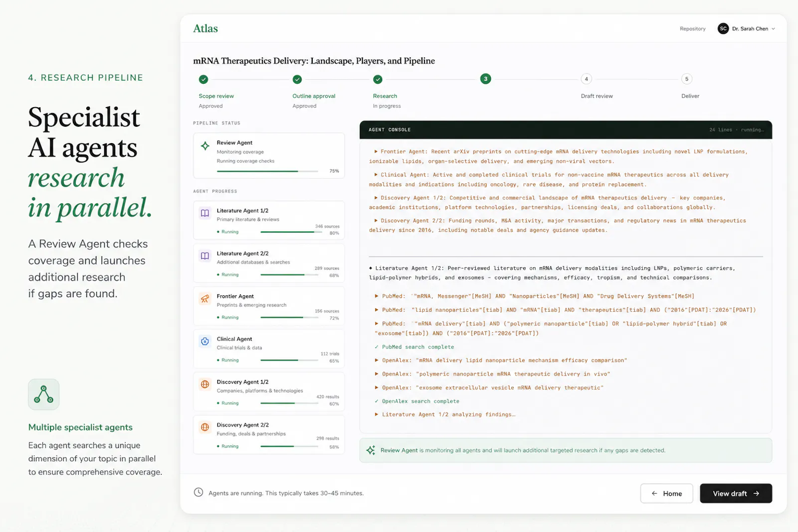Image resolution: width=798 pixels, height=532 pixels.
Task: Click the Discovery Agent 1/2 60% progress bar
Action: [x=289, y=403]
